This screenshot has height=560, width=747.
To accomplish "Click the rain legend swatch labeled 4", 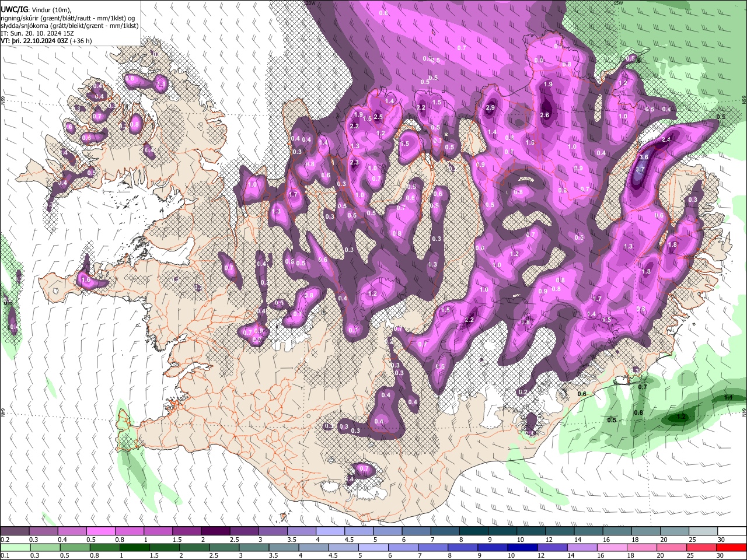I will pyautogui.click(x=313, y=548).
